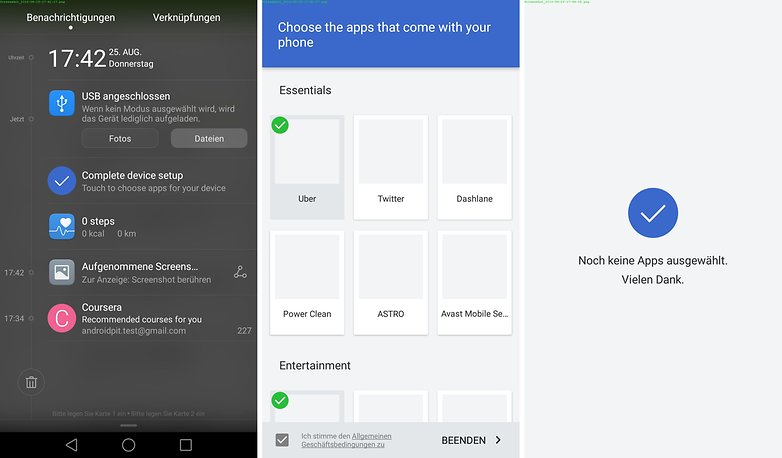
Task: Tap the 17:42 clock display
Action: (77, 58)
